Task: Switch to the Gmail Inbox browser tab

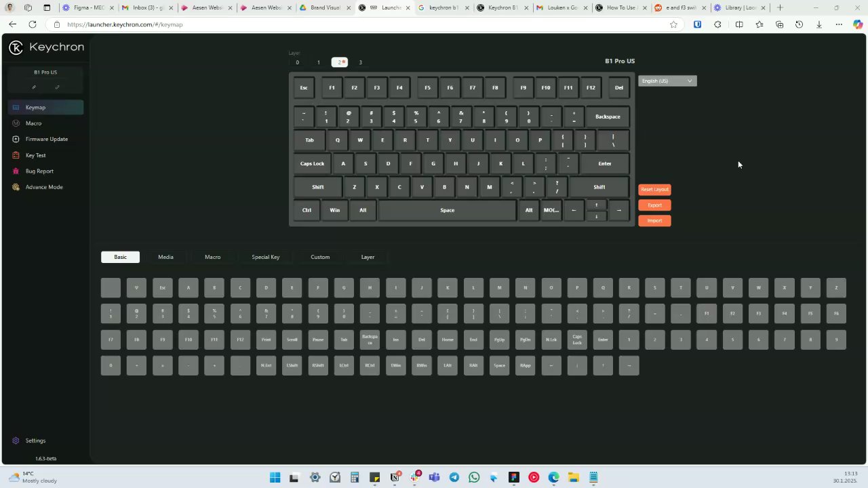Action: (148, 7)
